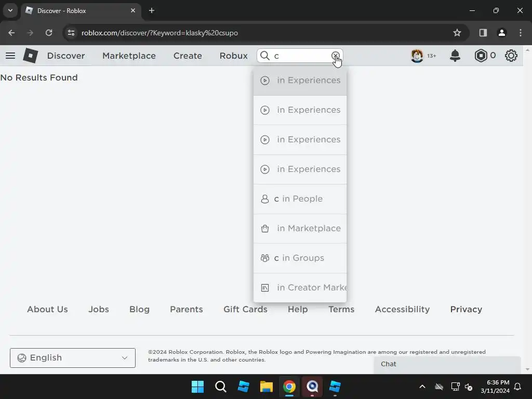Open Windows Start menu
The width and height of the screenshot is (532, 399).
click(197, 387)
